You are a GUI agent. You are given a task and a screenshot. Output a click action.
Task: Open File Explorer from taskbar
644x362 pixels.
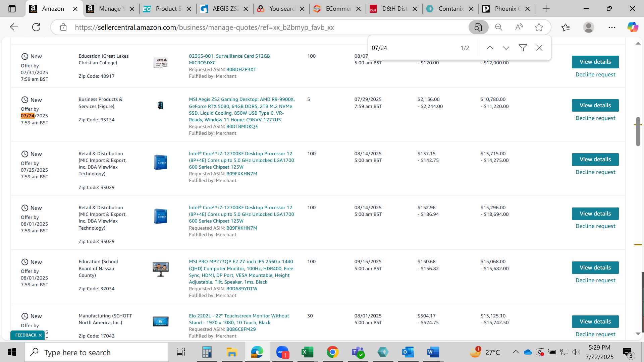(x=232, y=352)
